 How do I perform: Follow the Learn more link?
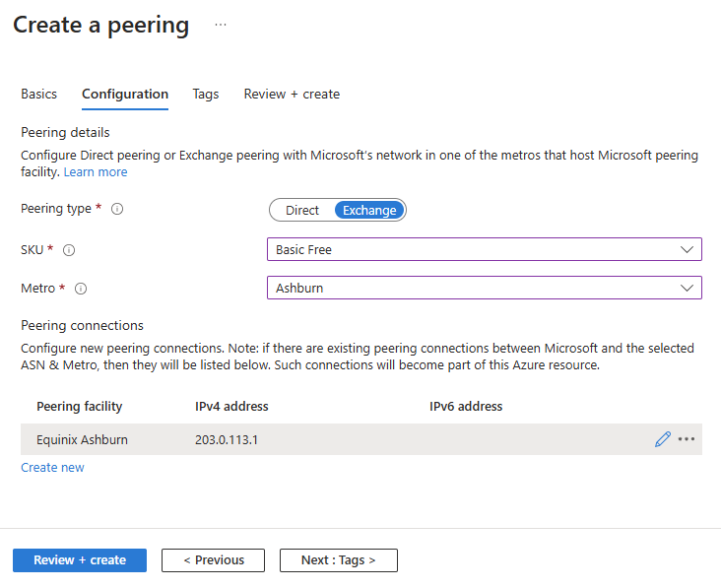pos(96,172)
